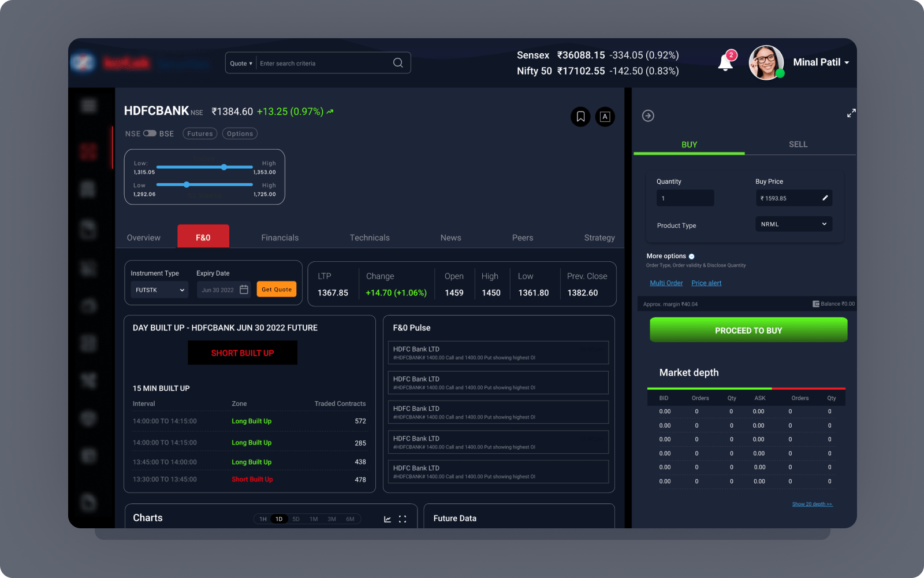Click the search magnifier icon
This screenshot has width=924, height=578.
(x=398, y=63)
